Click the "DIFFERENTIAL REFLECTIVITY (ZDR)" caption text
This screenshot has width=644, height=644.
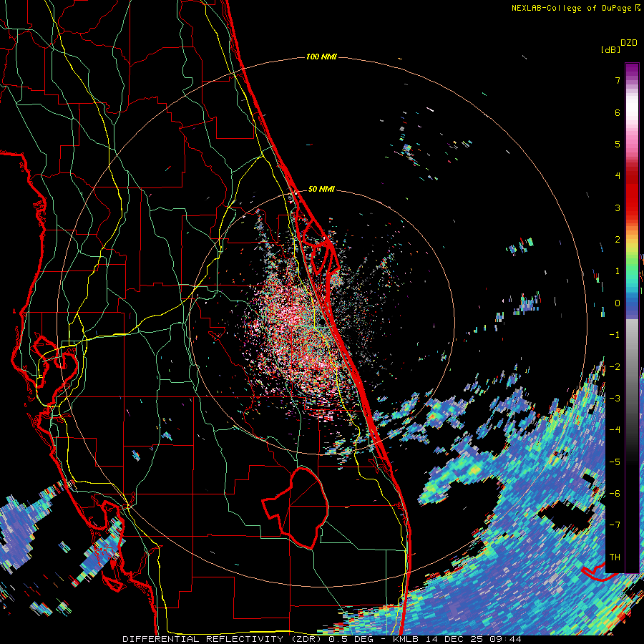point(221,639)
